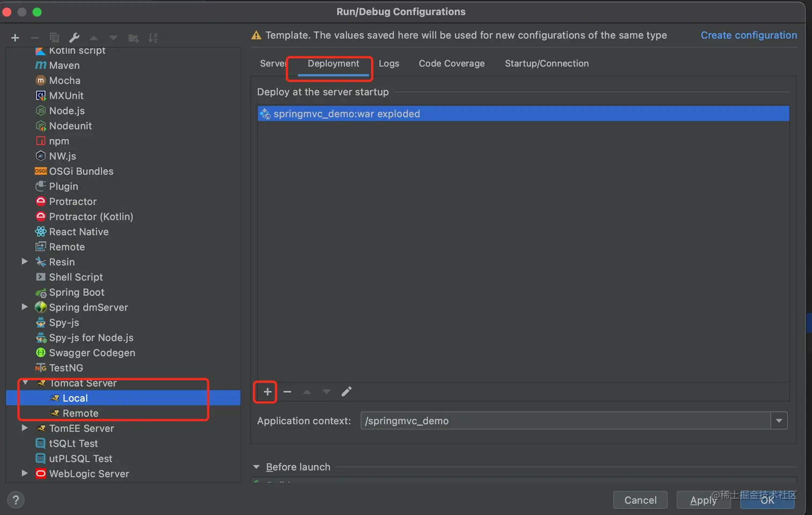Click the Move Up arrow in configurations toolbar
The image size is (812, 515).
[93, 38]
